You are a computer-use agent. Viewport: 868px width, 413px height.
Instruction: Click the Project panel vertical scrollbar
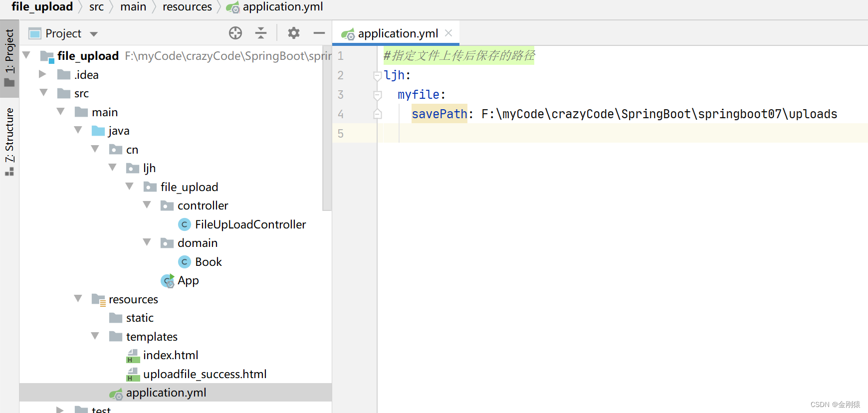point(327,129)
